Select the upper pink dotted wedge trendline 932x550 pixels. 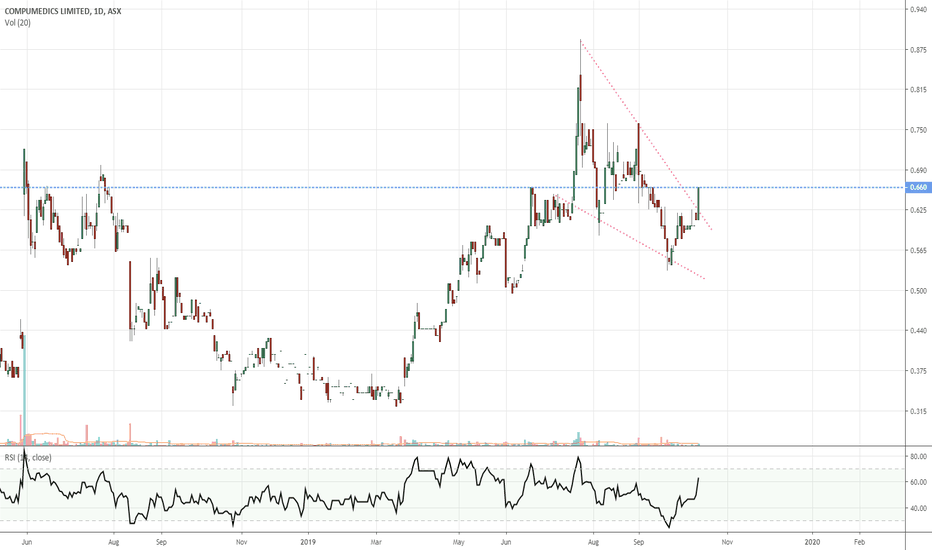click(646, 135)
